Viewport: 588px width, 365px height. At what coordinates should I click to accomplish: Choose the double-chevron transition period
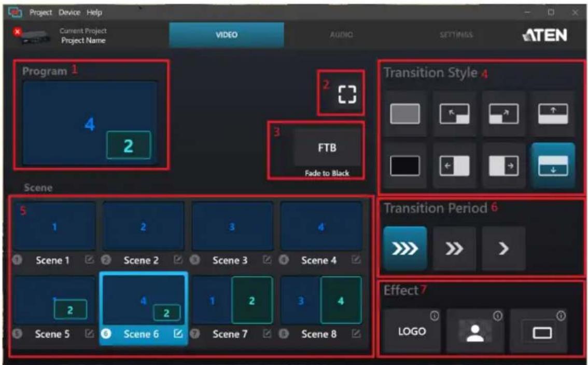coord(455,248)
